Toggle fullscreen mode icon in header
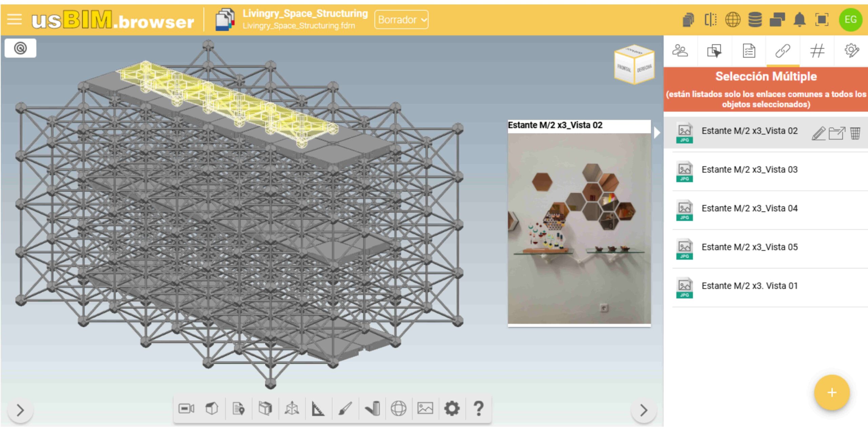The height and width of the screenshot is (430, 868). tap(822, 20)
